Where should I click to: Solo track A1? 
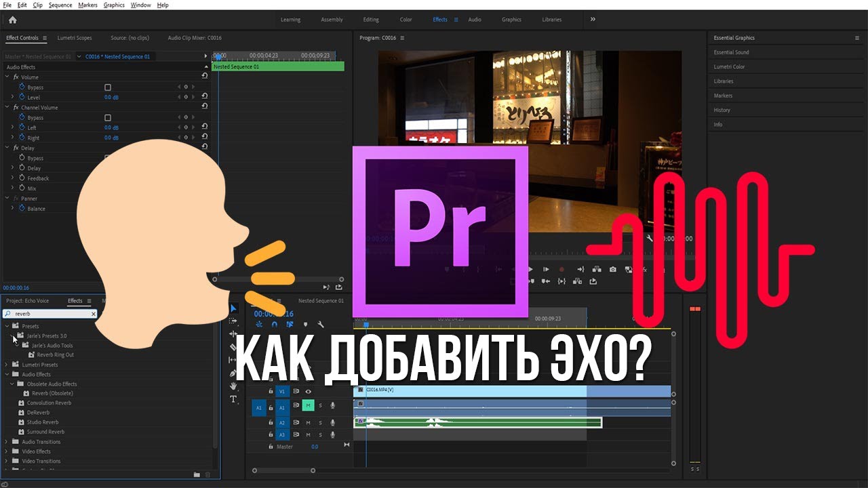click(x=320, y=405)
